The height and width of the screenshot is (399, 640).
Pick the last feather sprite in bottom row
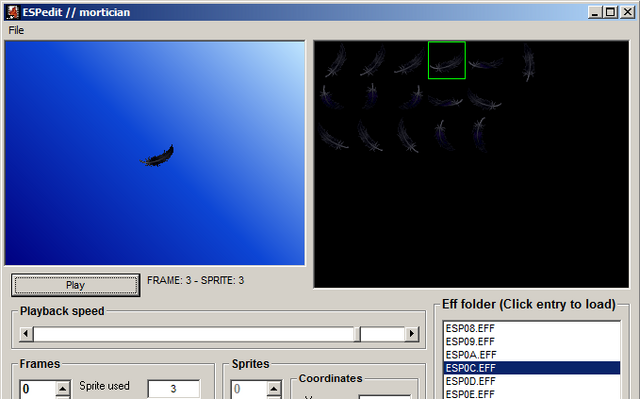click(480, 134)
